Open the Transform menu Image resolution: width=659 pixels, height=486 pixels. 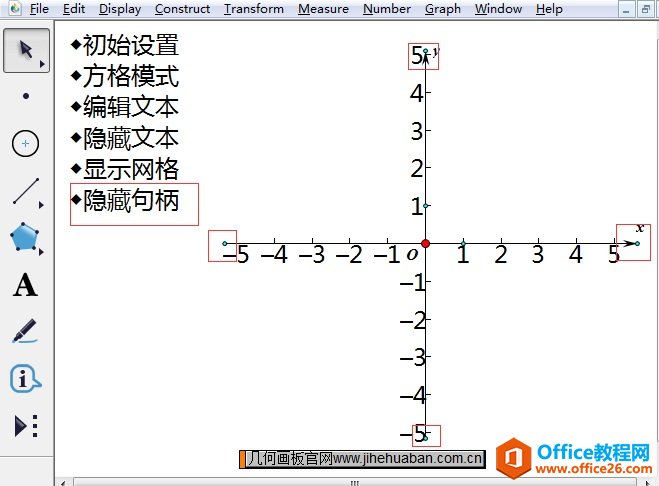pyautogui.click(x=254, y=9)
